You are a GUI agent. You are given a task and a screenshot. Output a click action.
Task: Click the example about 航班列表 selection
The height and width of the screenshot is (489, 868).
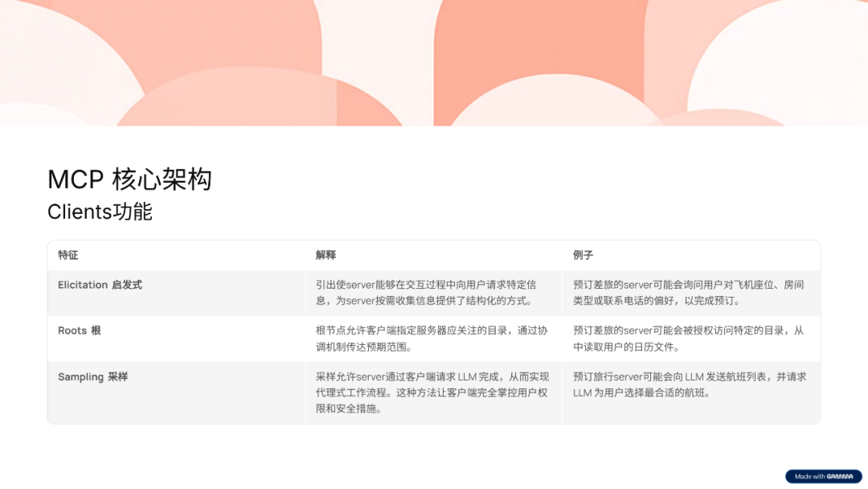[x=690, y=385]
